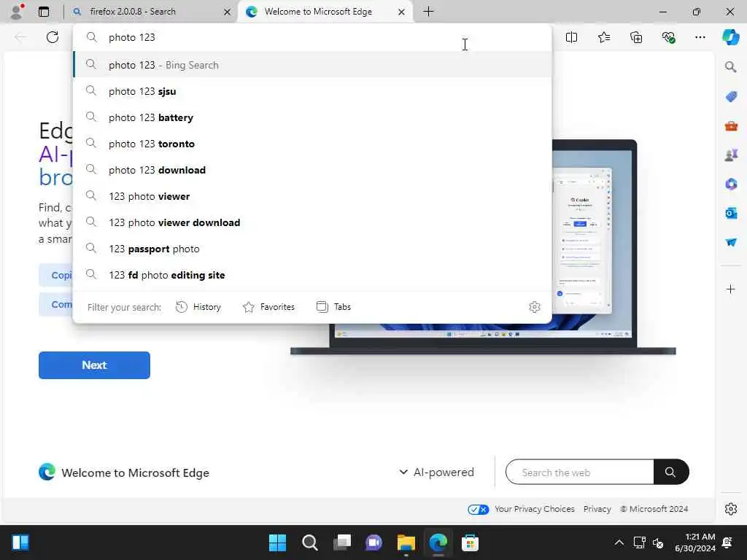The width and height of the screenshot is (747, 560).
Task: Filter search by History
Action: click(x=198, y=307)
